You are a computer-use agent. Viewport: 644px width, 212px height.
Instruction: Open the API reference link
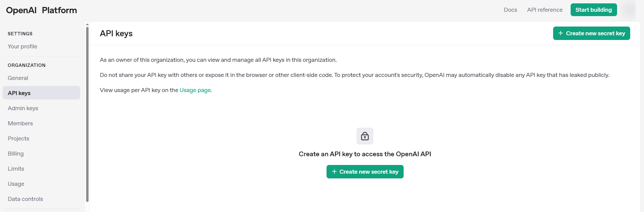(545, 10)
